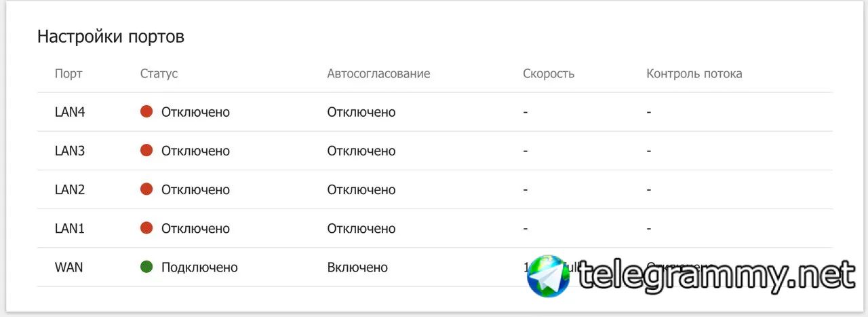Image resolution: width=868 pixels, height=317 pixels.
Task: Click the Порт column header
Action: click(x=68, y=73)
